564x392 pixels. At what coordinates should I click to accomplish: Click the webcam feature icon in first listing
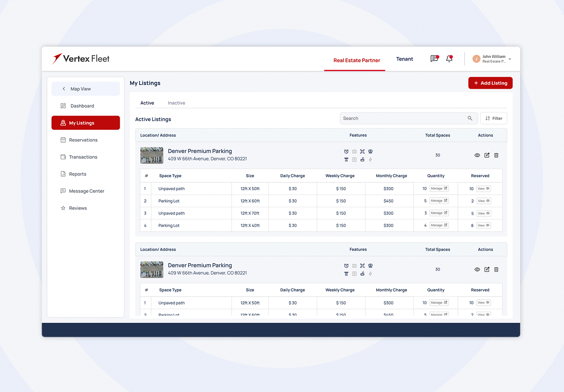(370, 151)
